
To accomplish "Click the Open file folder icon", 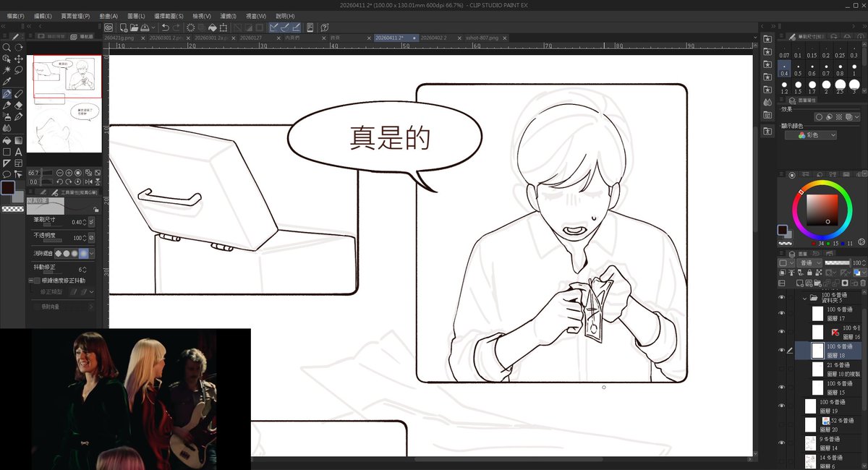I will [134, 27].
